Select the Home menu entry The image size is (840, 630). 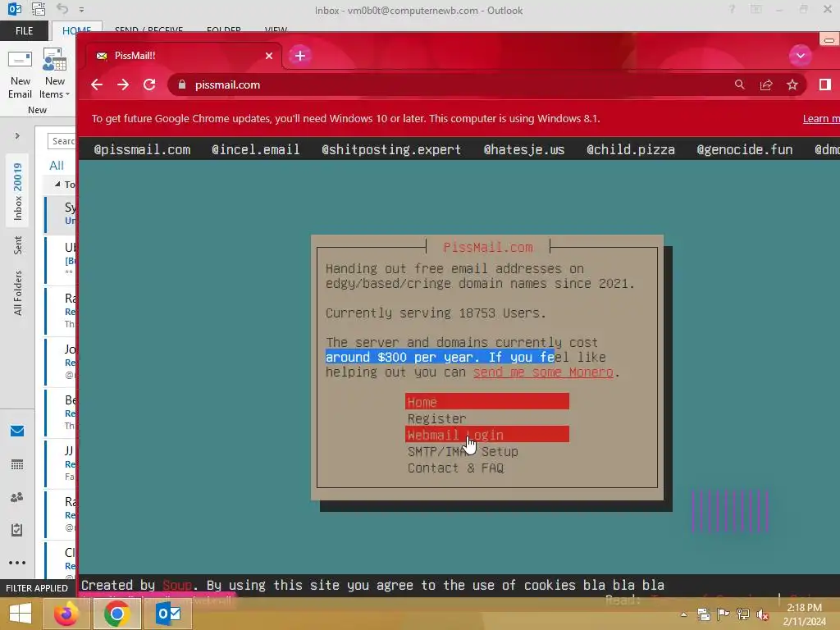click(487, 401)
